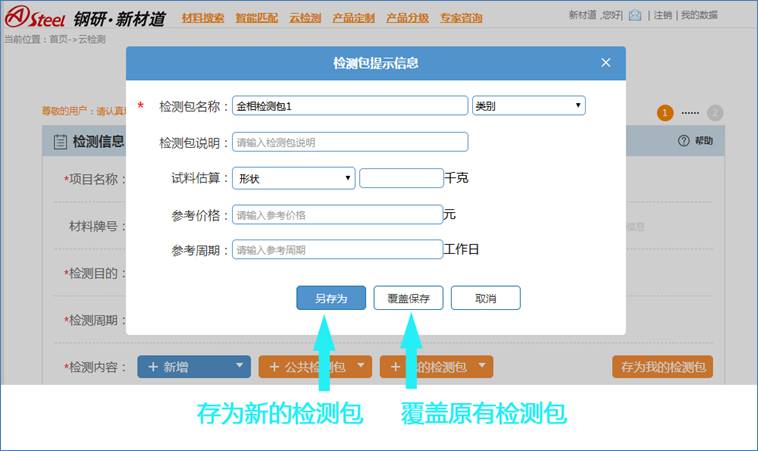Click 取消 to cancel the dialog

click(485, 298)
